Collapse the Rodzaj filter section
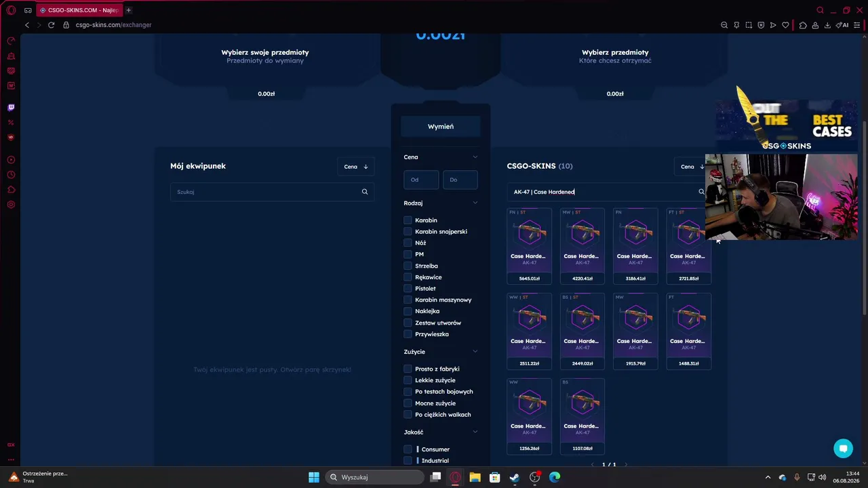868x488 pixels. click(475, 203)
